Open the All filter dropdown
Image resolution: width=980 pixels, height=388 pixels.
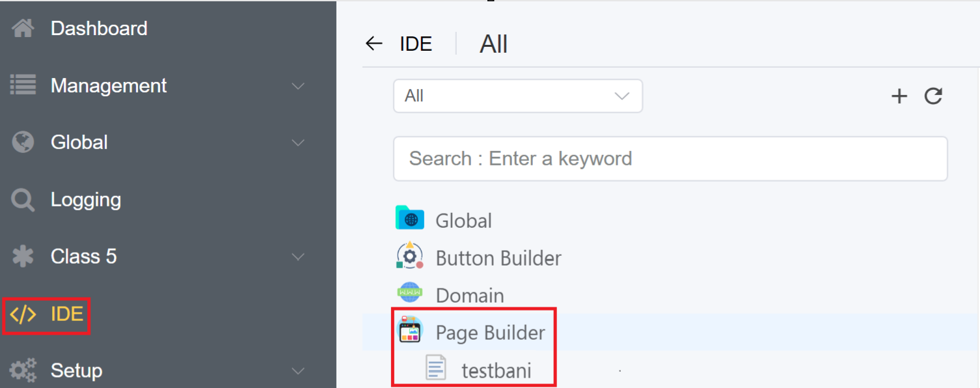pyautogui.click(x=517, y=96)
